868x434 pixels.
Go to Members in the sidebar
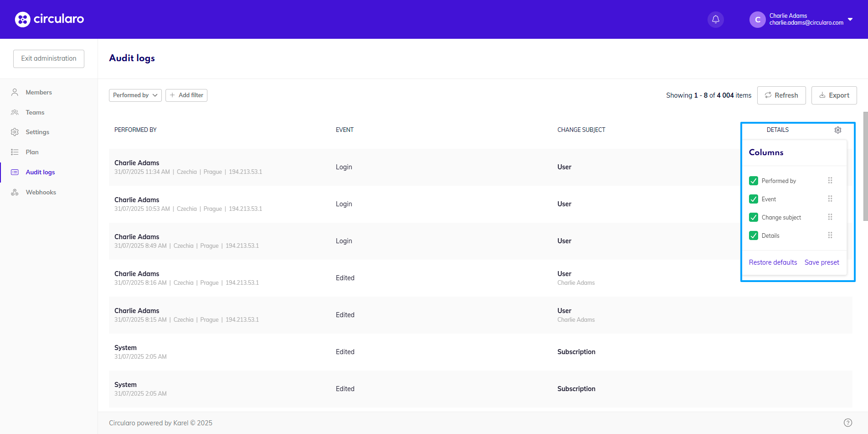coord(39,92)
